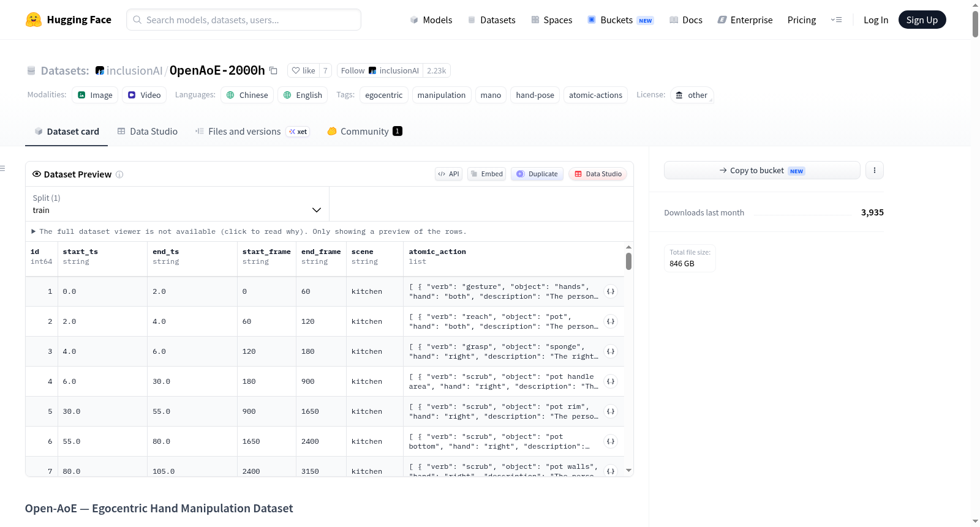Screen dimensions: 980x527
Task: Switch to the Data Studio tab
Action: point(148,132)
